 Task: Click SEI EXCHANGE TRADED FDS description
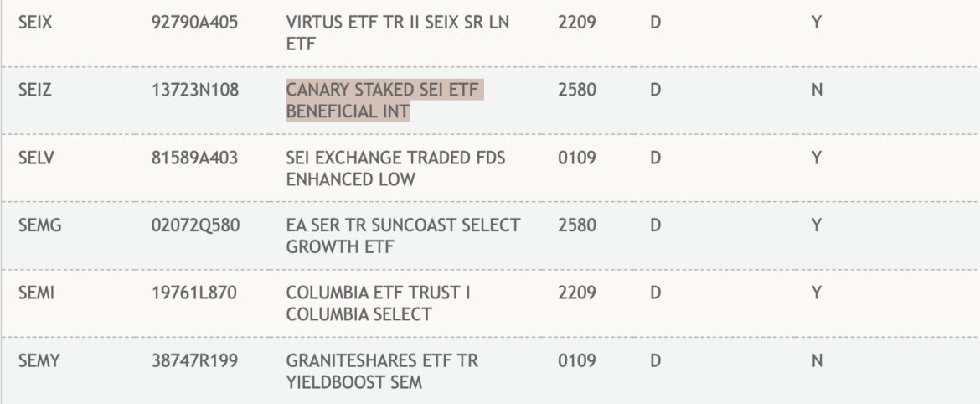pyautogui.click(x=395, y=168)
